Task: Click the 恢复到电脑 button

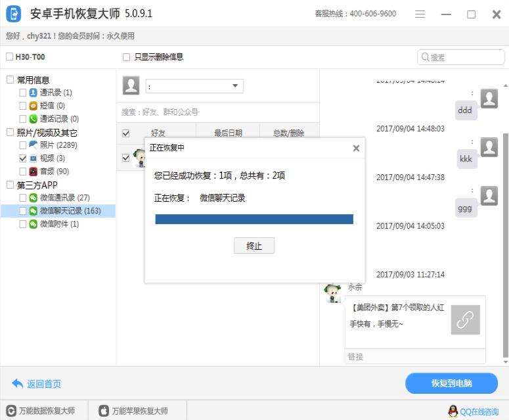Action: pos(451,383)
